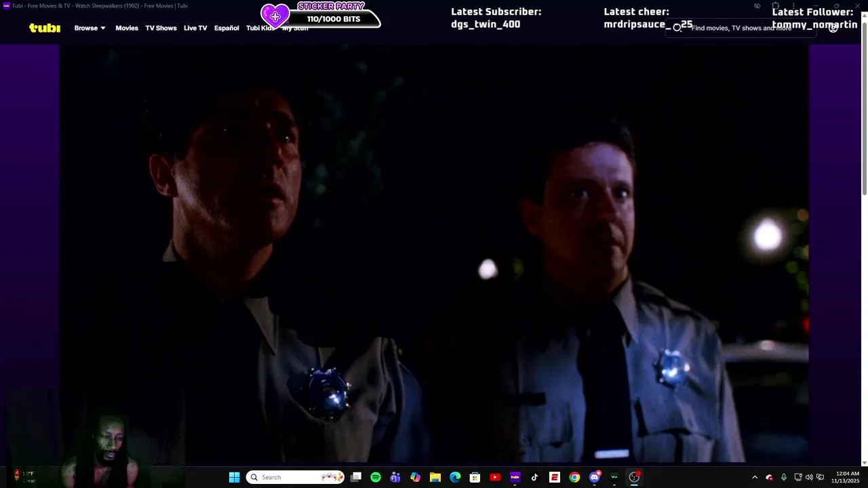This screenshot has width=868, height=488.
Task: Open Google Chrome from the taskbar
Action: (x=574, y=477)
